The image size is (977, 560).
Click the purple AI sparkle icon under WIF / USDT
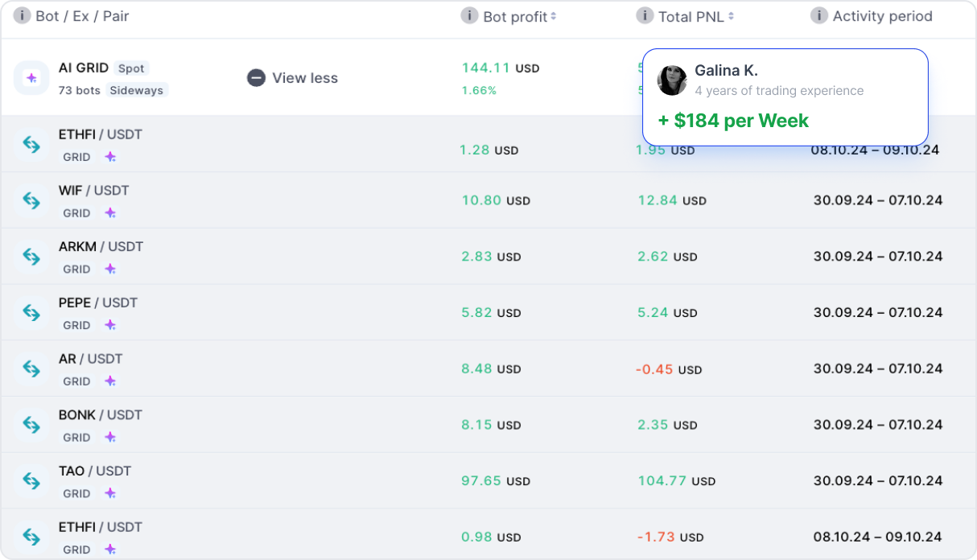pos(110,213)
